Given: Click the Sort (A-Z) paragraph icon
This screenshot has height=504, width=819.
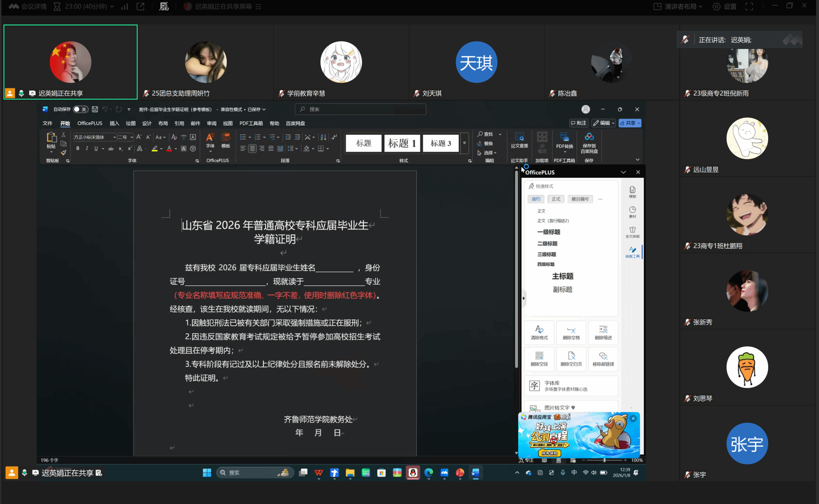Looking at the screenshot, I should coord(323,137).
